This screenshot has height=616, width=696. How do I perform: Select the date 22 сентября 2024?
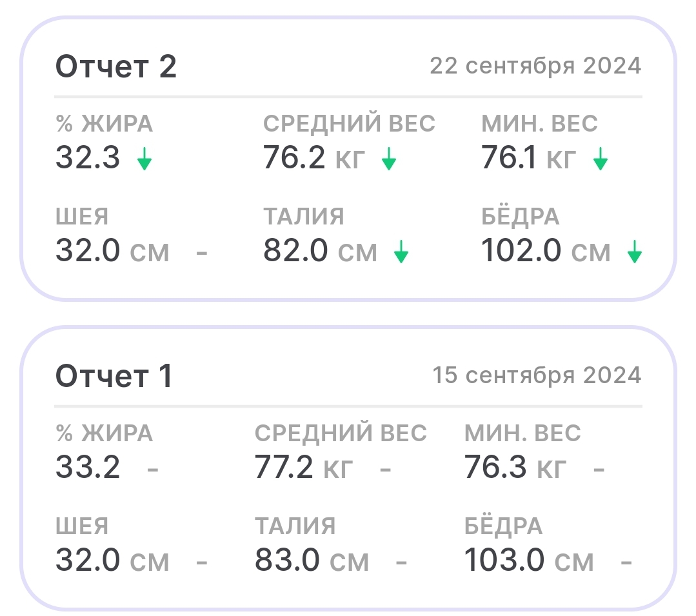535,66
